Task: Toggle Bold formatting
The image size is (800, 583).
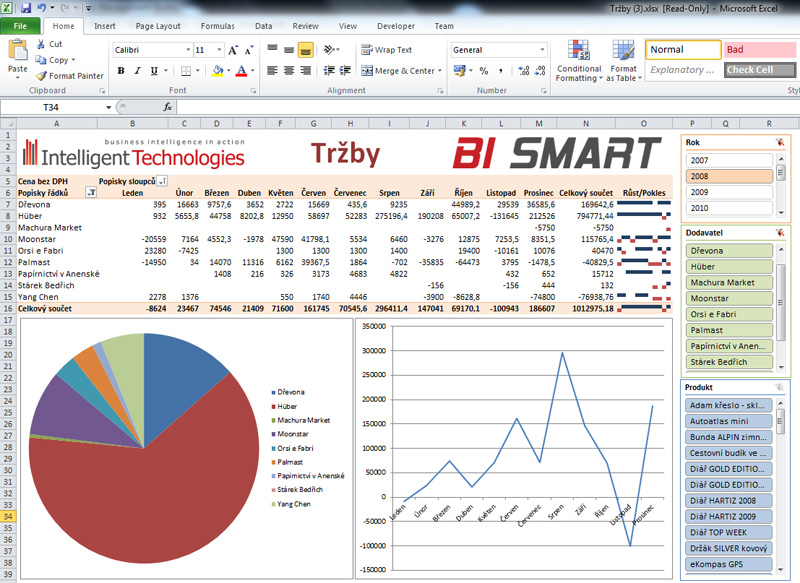Action: click(x=121, y=71)
